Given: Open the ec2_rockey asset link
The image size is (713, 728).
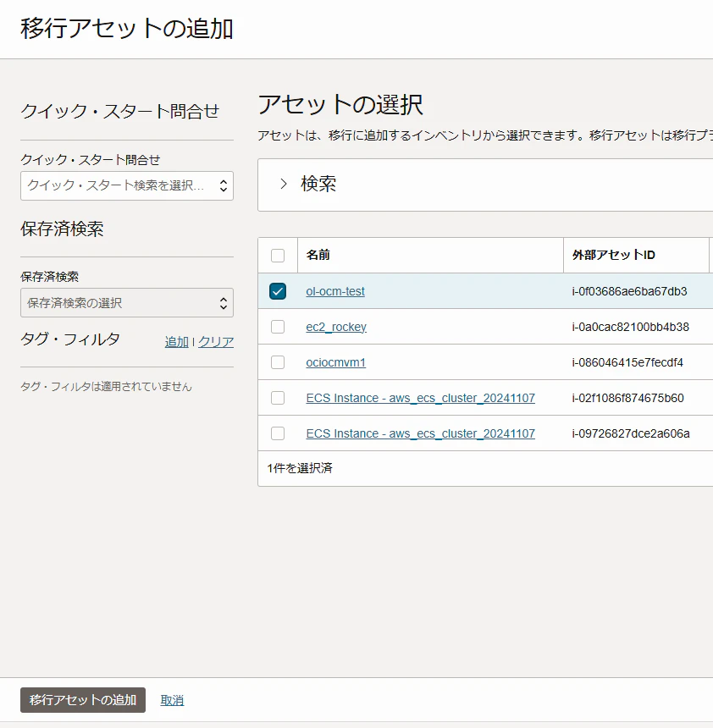Looking at the screenshot, I should click(336, 327).
